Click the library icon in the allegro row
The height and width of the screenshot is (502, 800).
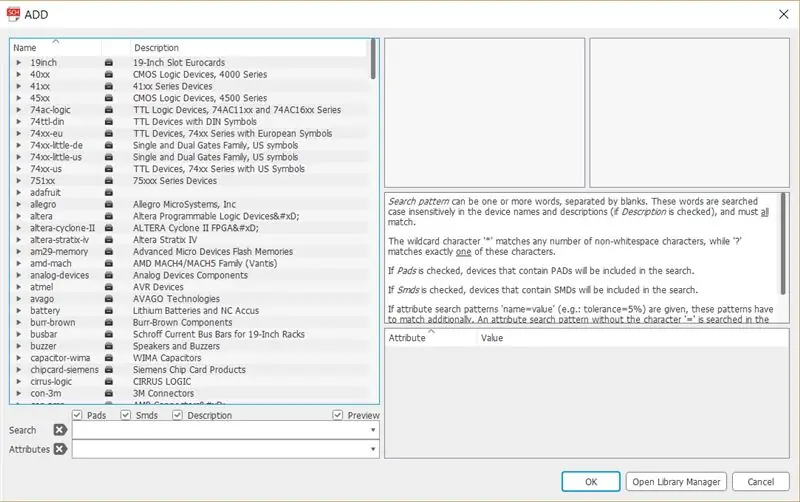click(109, 204)
